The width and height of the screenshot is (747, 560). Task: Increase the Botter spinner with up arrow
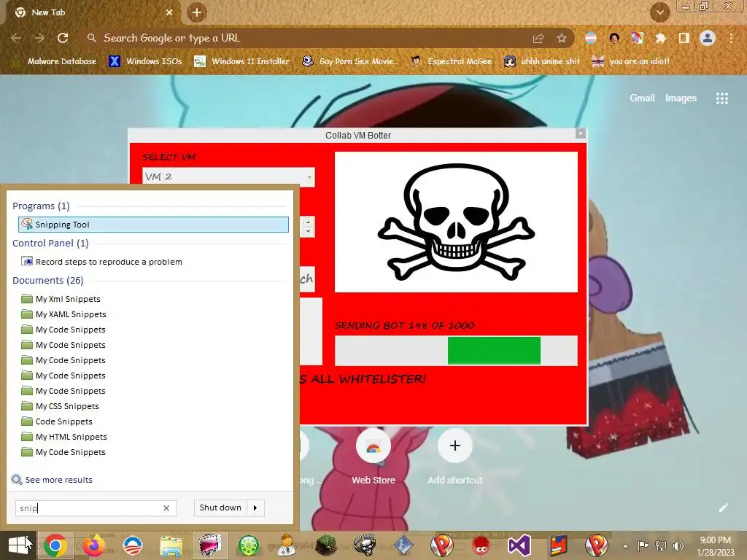(308, 222)
